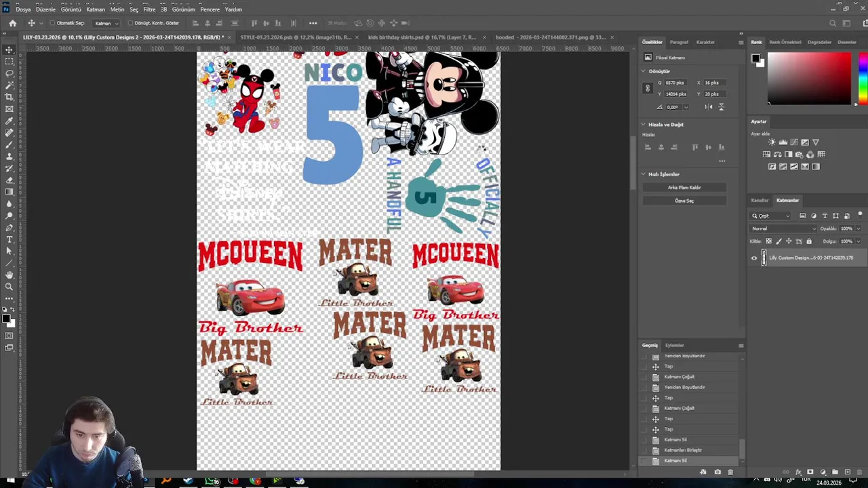Create new document from current state icon
Image resolution: width=868 pixels, height=488 pixels.
coord(703,472)
